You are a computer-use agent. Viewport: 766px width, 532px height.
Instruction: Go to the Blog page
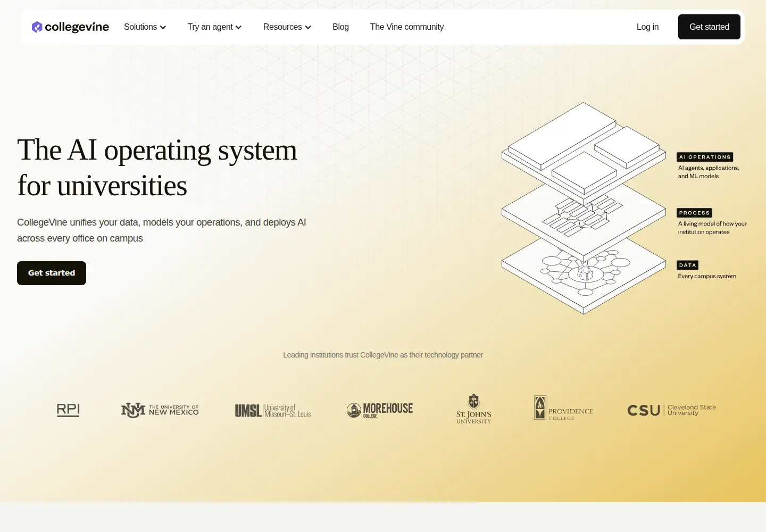[340, 27]
